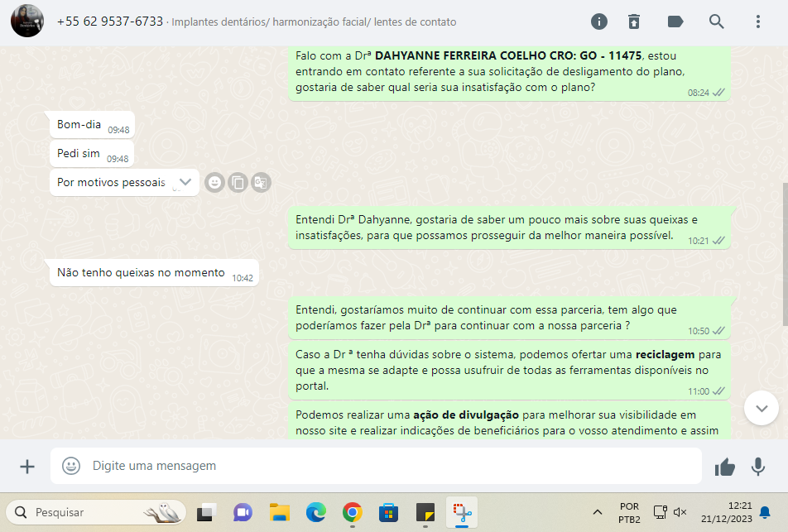Open Snipping Tool from the taskbar
788x532 pixels.
[x=462, y=512]
